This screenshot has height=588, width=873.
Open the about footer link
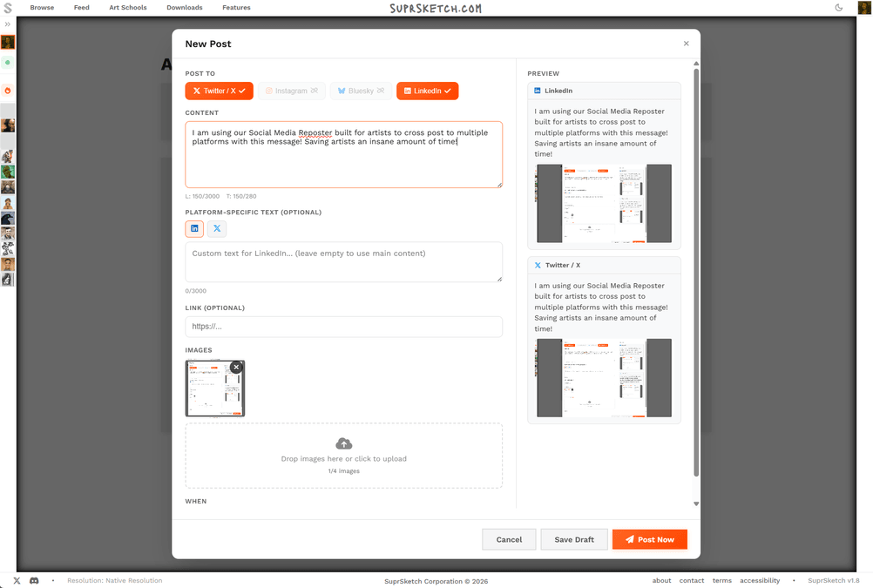[x=661, y=581]
